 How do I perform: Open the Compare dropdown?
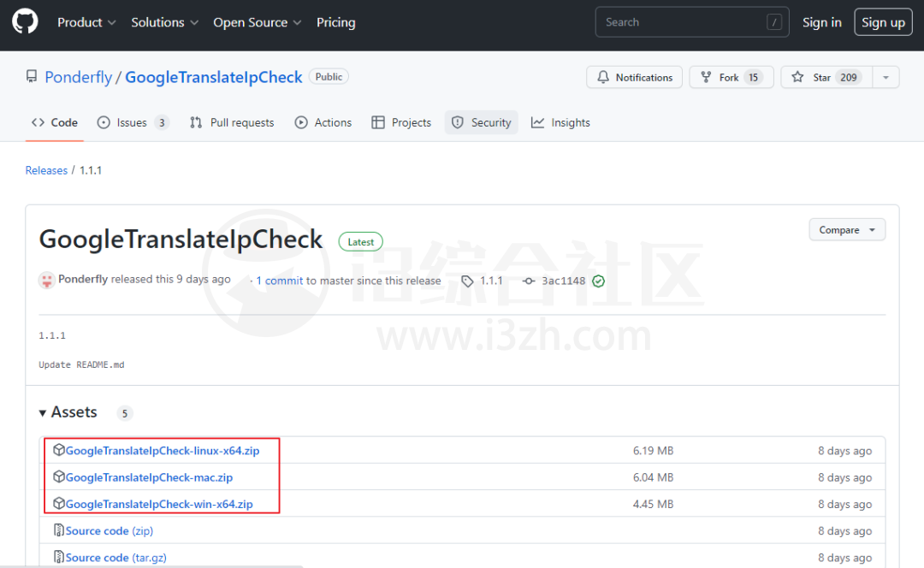[847, 230]
